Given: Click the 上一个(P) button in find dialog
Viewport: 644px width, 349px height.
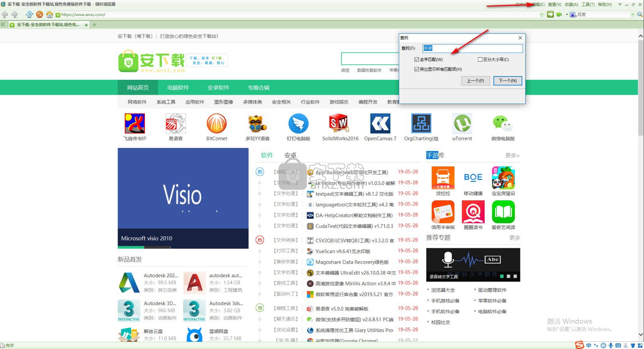Looking at the screenshot, I should coord(475,81).
